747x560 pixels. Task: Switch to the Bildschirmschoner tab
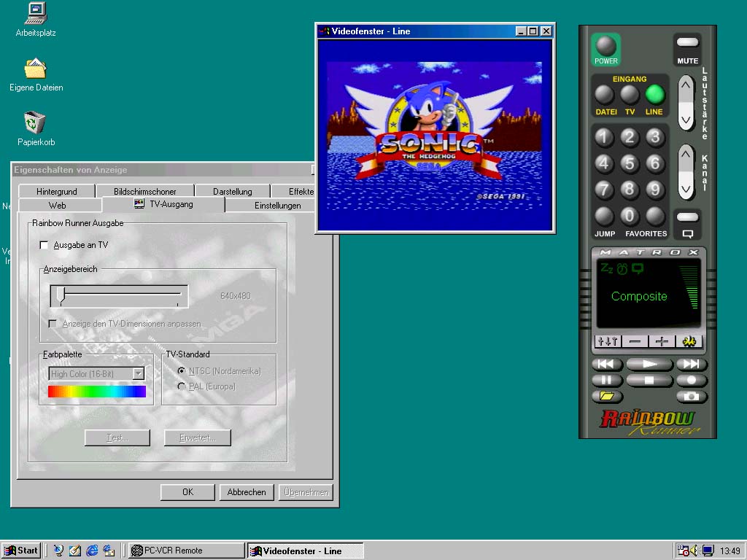click(x=145, y=191)
